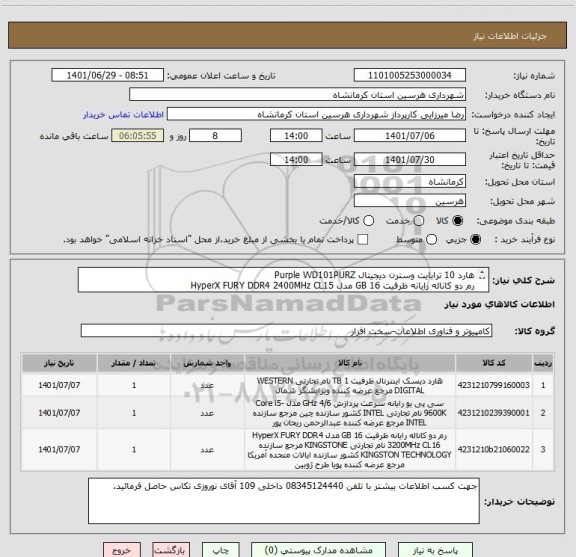Click the چاپ print button
Screen dimensions: 576x557
(221, 550)
